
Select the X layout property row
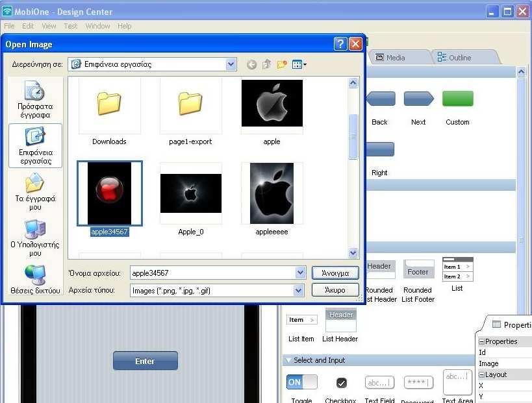pyautogui.click(x=505, y=385)
